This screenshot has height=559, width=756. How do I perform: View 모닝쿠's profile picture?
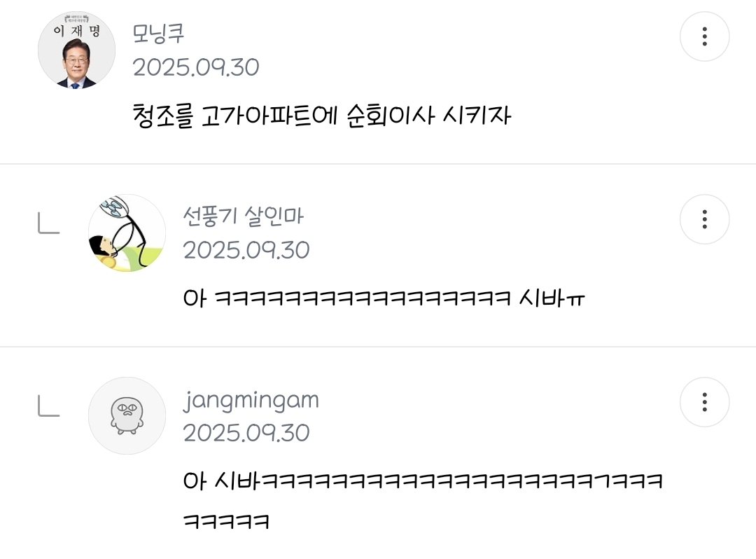coord(77,50)
